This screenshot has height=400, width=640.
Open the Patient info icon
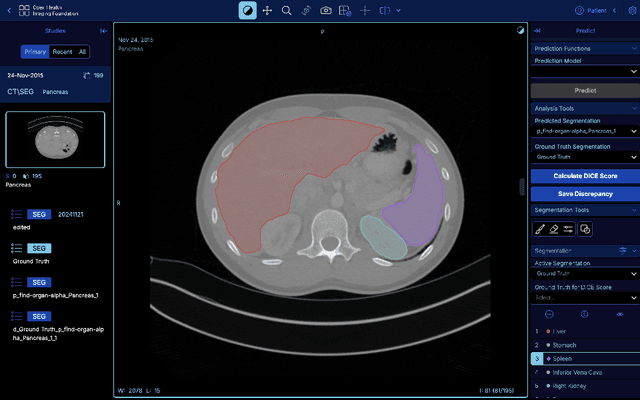tap(579, 11)
